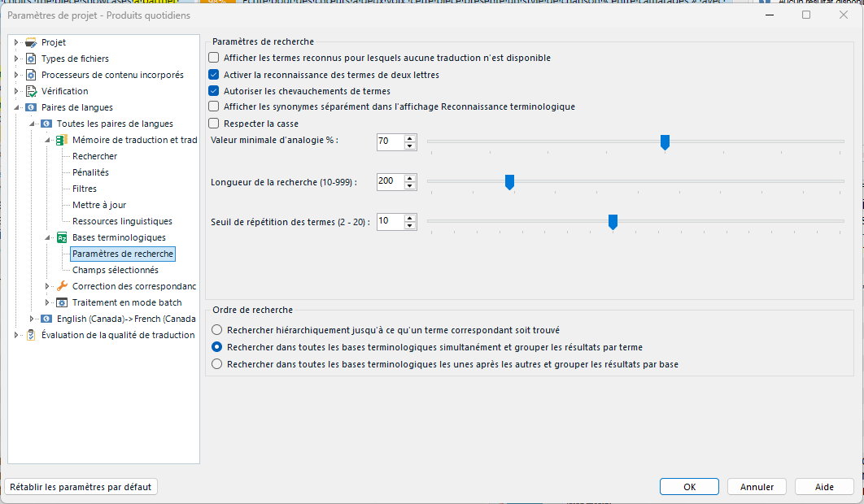Expand the Correction des correspondances node
864x504 pixels.
tap(47, 286)
